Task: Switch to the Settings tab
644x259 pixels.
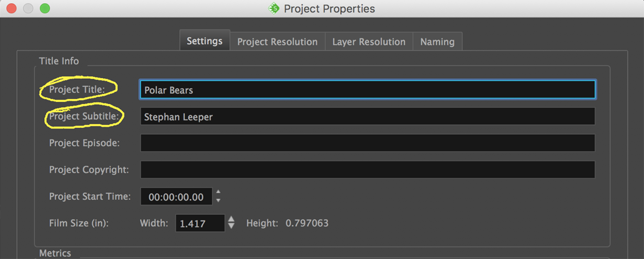Action: 204,42
